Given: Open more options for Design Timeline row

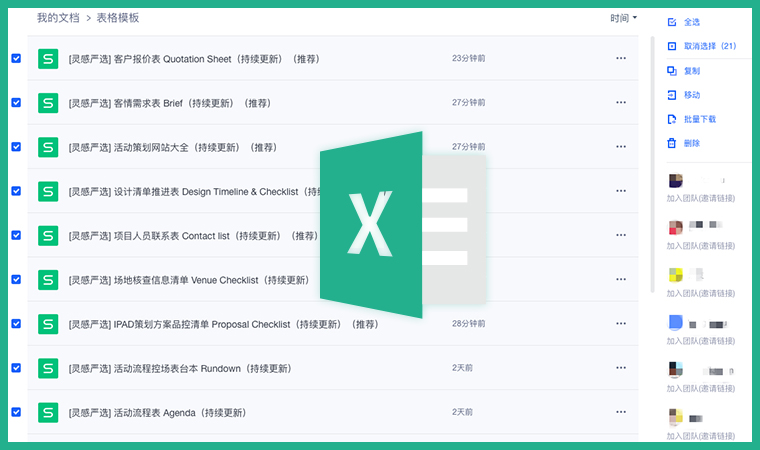Looking at the screenshot, I should pyautogui.click(x=621, y=191).
